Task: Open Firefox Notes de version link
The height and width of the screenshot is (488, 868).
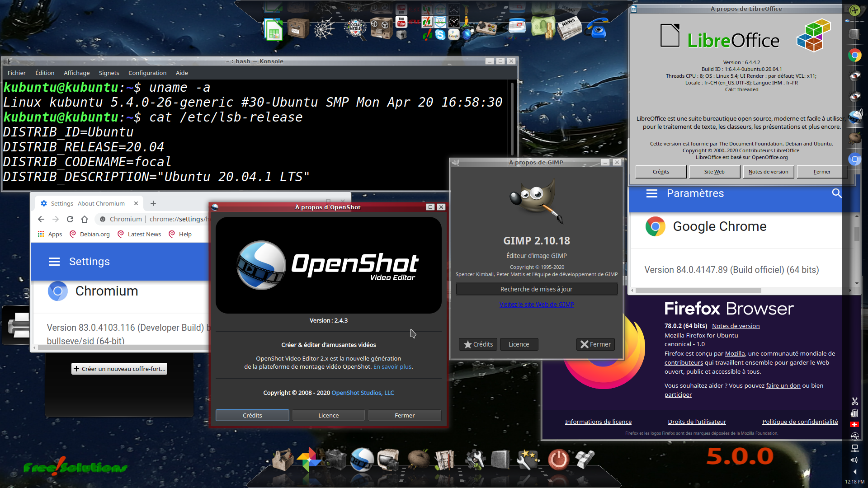Action: [x=736, y=326]
